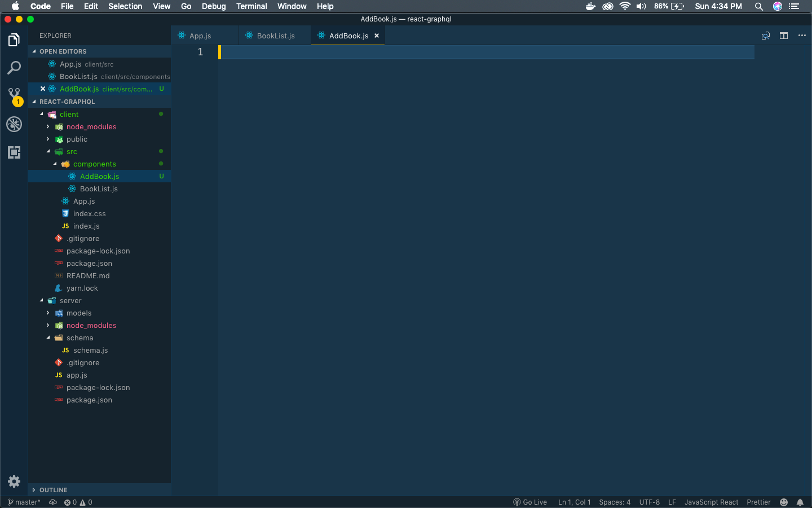This screenshot has height=508, width=812.
Task: Open Wi-Fi status in menu bar
Action: point(625,6)
